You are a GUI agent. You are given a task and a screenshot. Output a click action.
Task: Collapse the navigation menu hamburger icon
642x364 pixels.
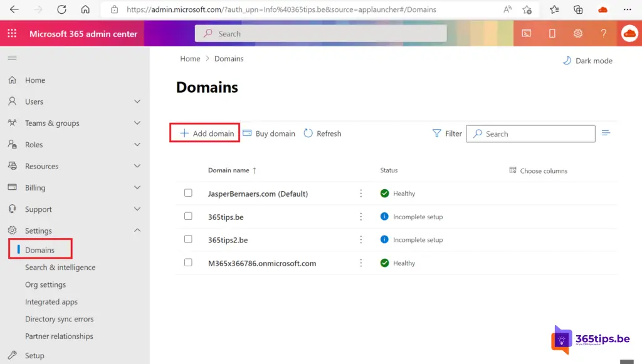tap(13, 58)
